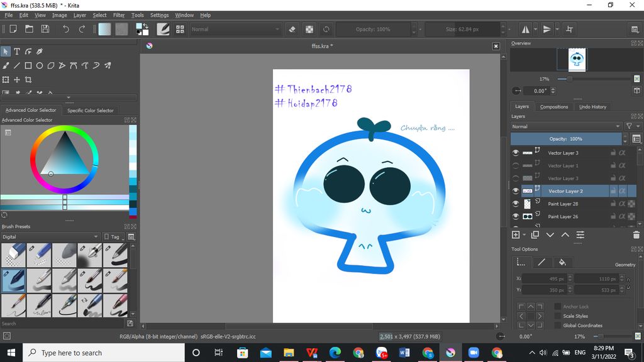Open the Settings menu
The height and width of the screenshot is (362, 644).
pos(159,15)
